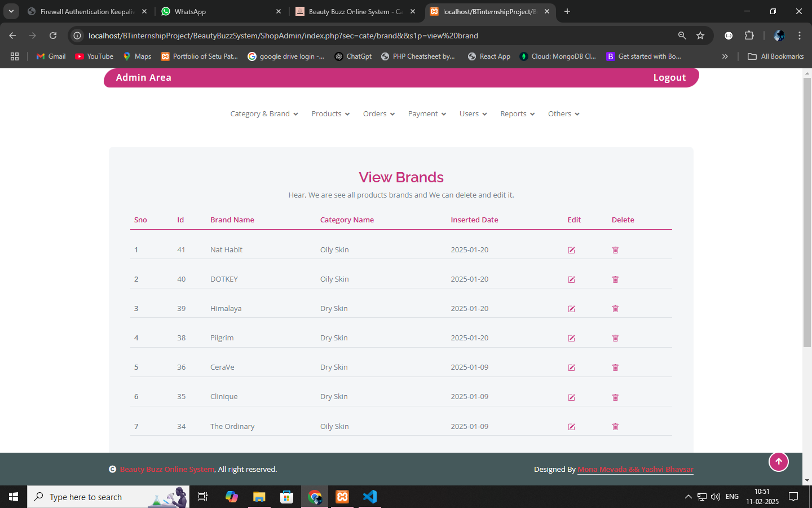The image size is (812, 508).
Task: Open Chrome three-dot menu
Action: click(x=800, y=36)
